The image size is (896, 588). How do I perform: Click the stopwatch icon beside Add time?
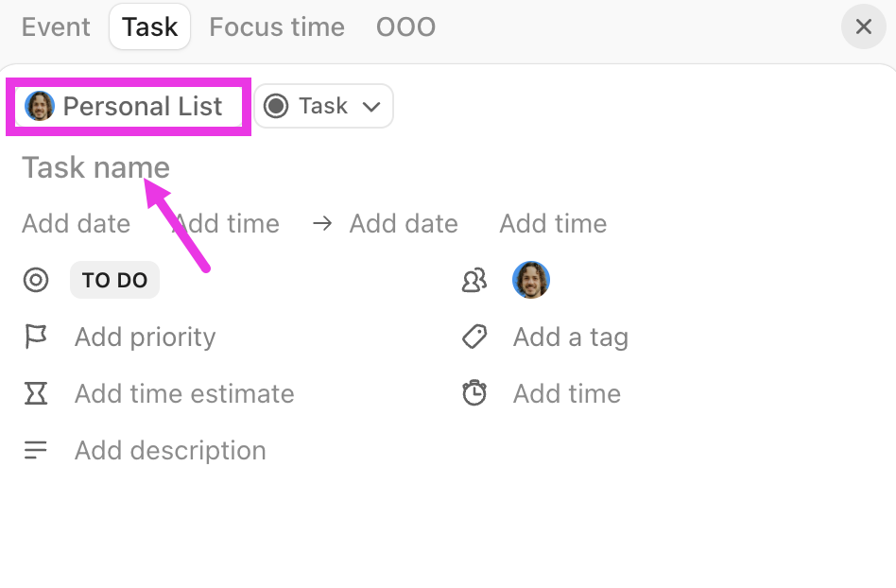coord(474,393)
